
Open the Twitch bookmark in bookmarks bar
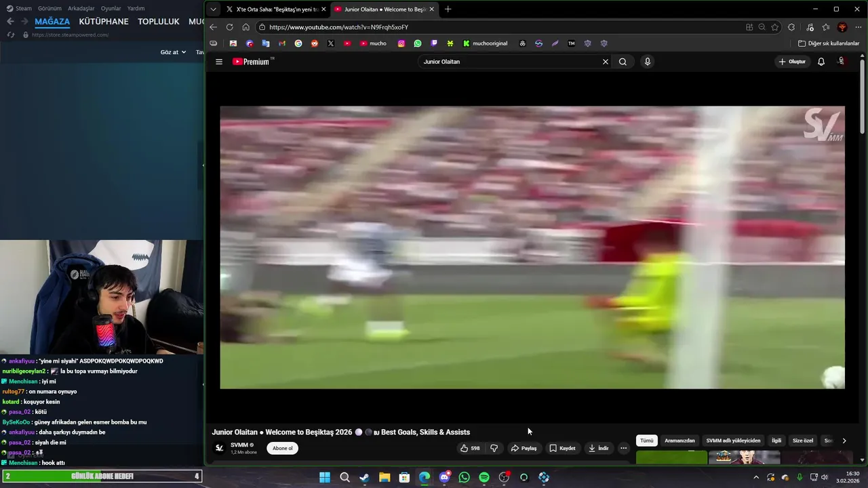tap(434, 43)
